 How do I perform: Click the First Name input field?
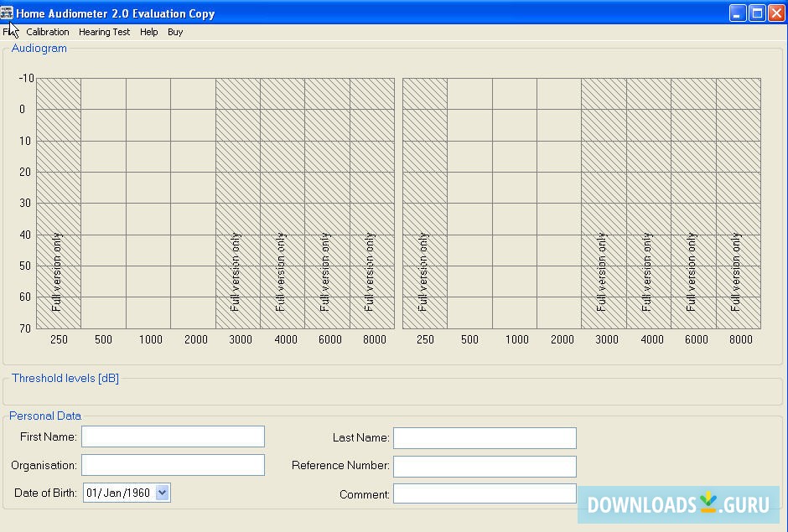173,436
